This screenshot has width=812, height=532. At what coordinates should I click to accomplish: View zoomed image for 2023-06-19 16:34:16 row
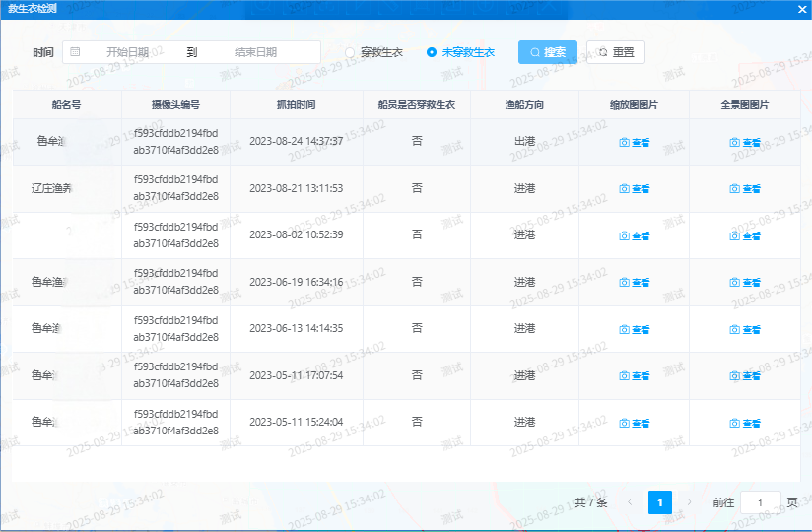pyautogui.click(x=634, y=282)
